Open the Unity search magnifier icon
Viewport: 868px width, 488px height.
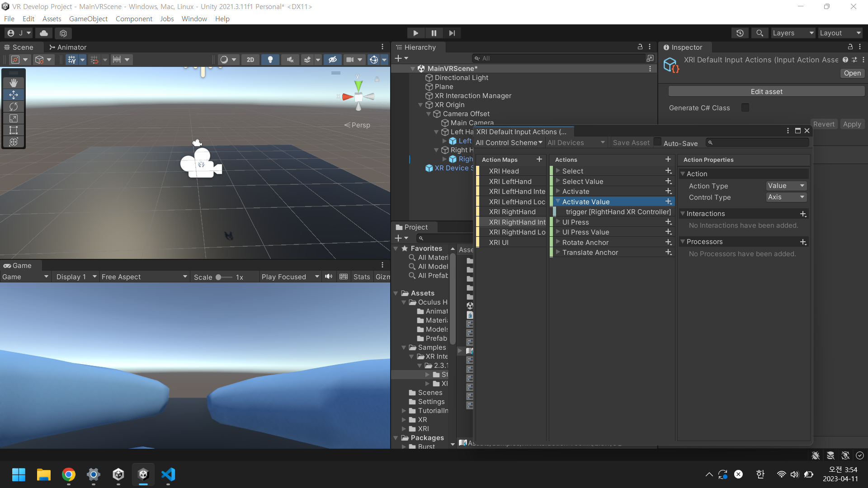click(760, 33)
